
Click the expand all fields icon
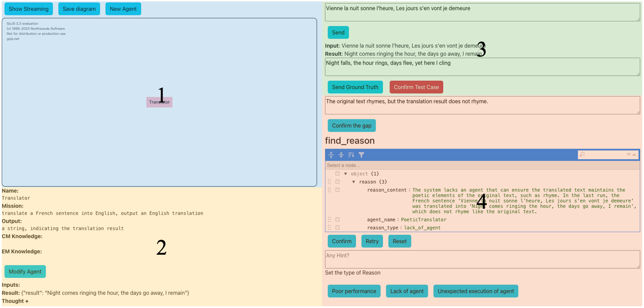[x=331, y=155]
